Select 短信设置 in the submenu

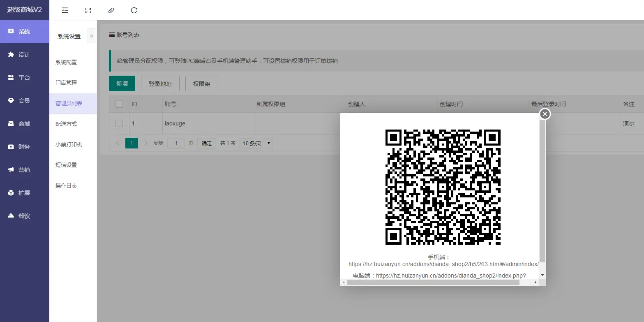point(73,165)
